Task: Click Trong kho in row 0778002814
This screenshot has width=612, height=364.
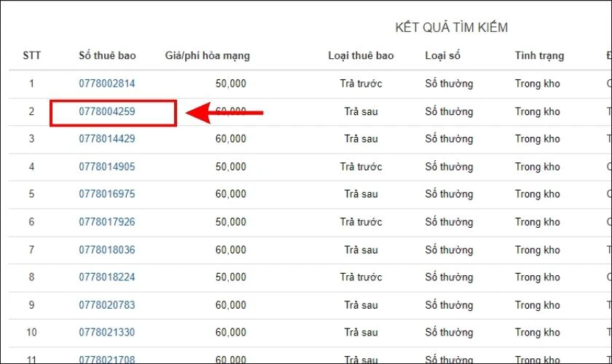Action: [538, 84]
